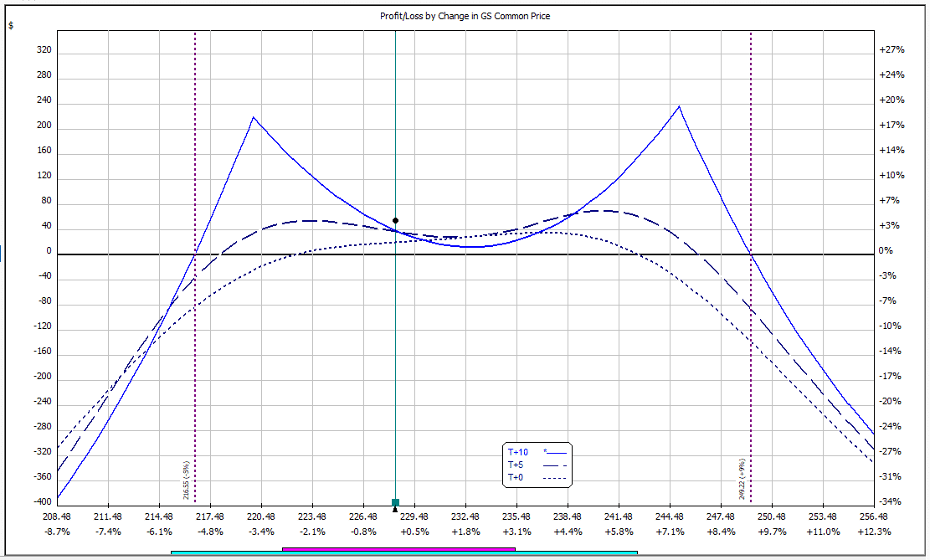This screenshot has height=560, width=930.
Task: Click the black triangle under the price marker
Action: click(396, 508)
